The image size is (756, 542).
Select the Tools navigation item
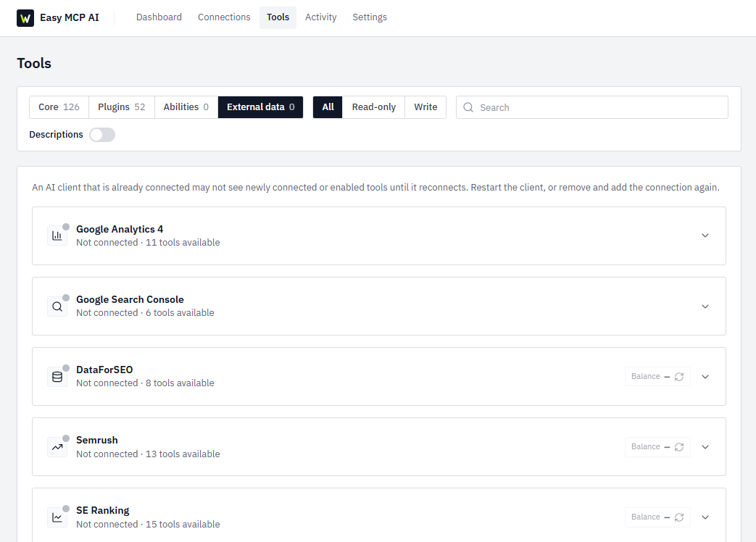point(278,17)
